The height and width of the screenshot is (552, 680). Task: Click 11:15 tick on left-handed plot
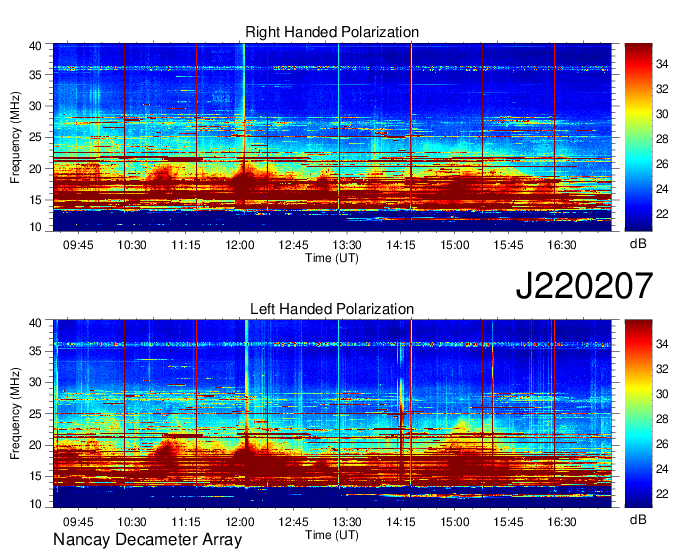[186, 521]
